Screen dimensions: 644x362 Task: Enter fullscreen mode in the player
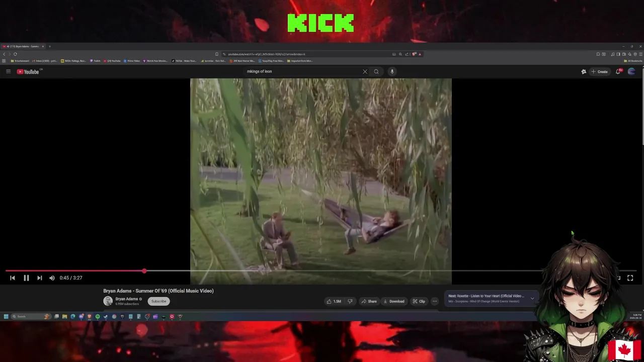click(630, 278)
